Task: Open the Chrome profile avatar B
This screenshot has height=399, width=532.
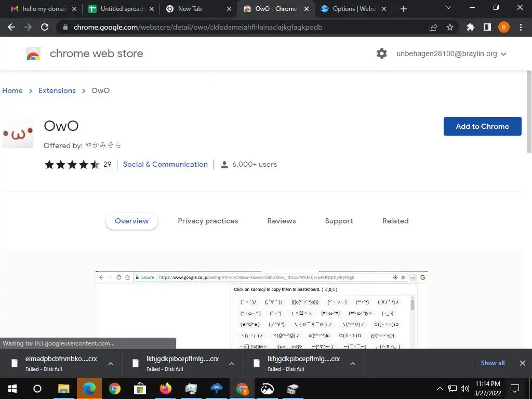Action: point(504,27)
